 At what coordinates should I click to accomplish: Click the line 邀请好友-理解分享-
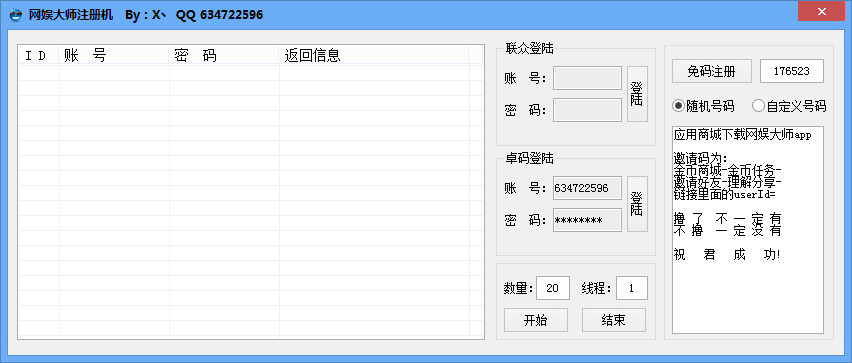point(728,182)
